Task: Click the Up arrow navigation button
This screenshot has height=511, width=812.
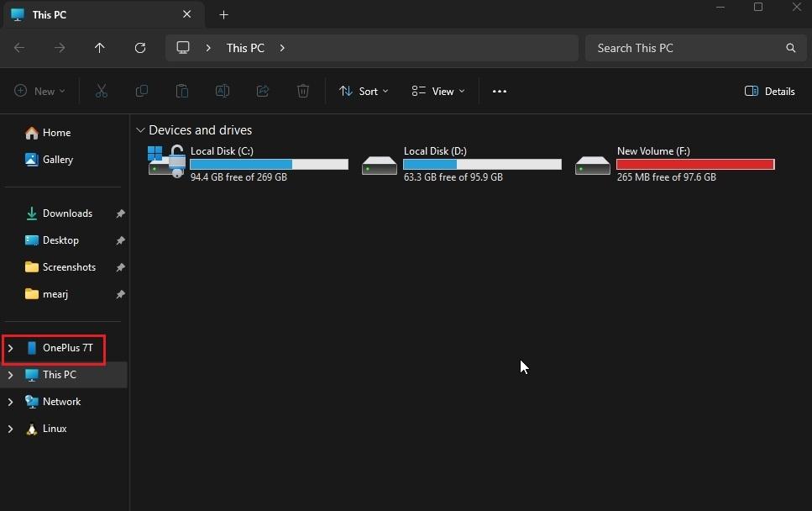Action: 99,48
